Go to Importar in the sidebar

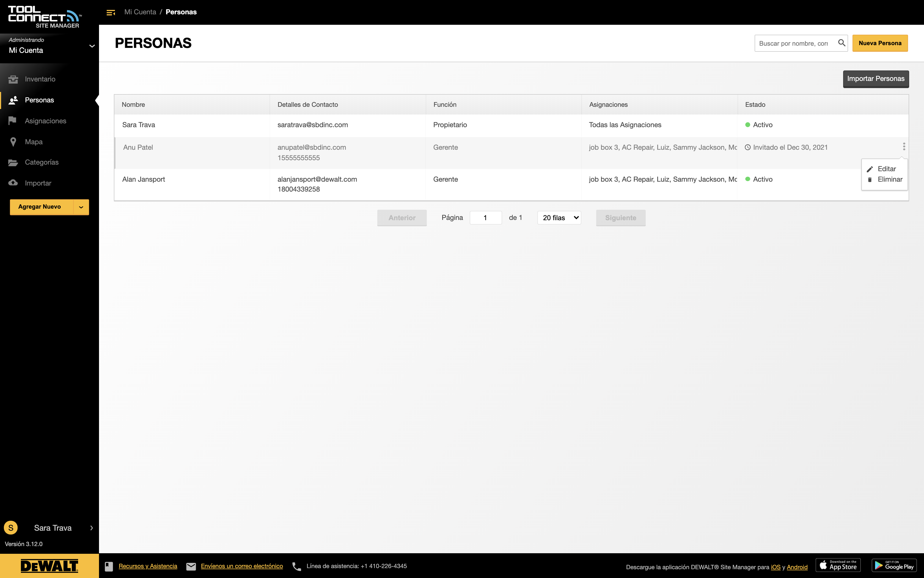coord(38,183)
